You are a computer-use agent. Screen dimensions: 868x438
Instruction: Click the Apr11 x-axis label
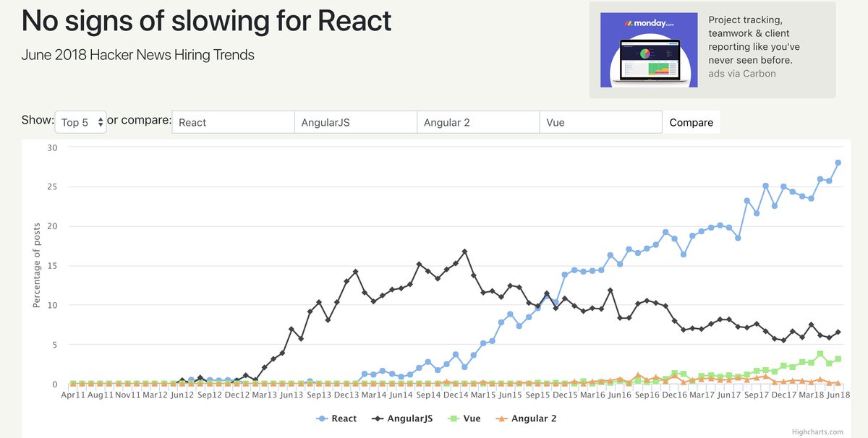pos(75,395)
